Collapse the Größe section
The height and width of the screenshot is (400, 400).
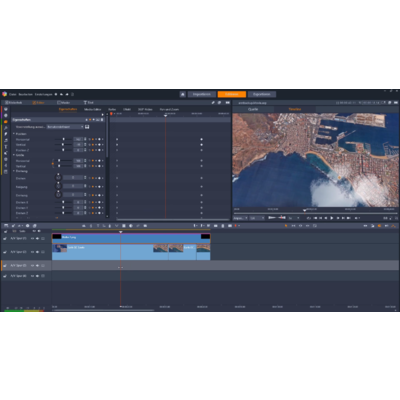coord(14,155)
